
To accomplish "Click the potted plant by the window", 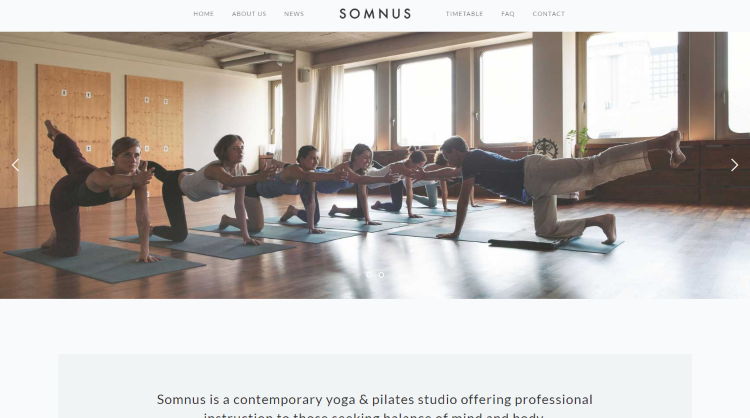I will coord(579,142).
